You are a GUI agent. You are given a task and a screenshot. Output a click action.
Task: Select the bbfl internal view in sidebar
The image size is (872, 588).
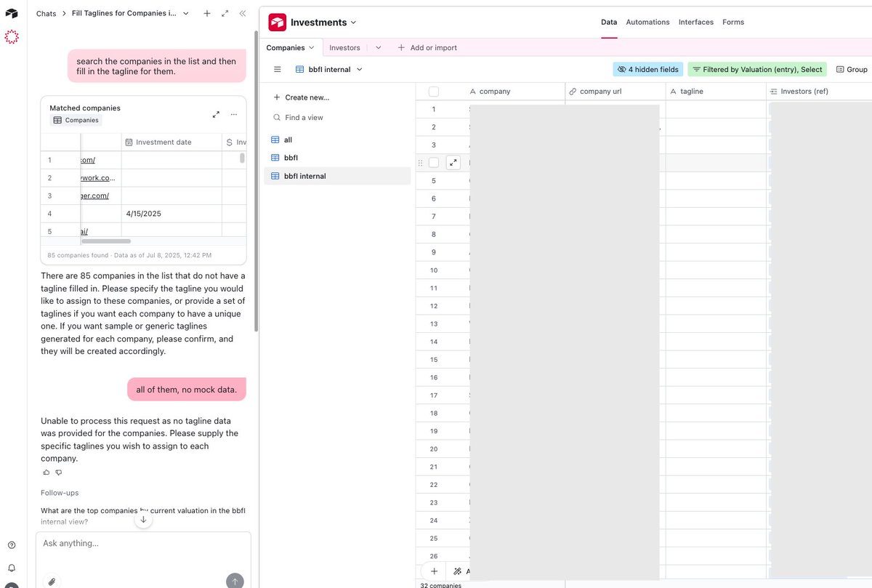pyautogui.click(x=337, y=176)
